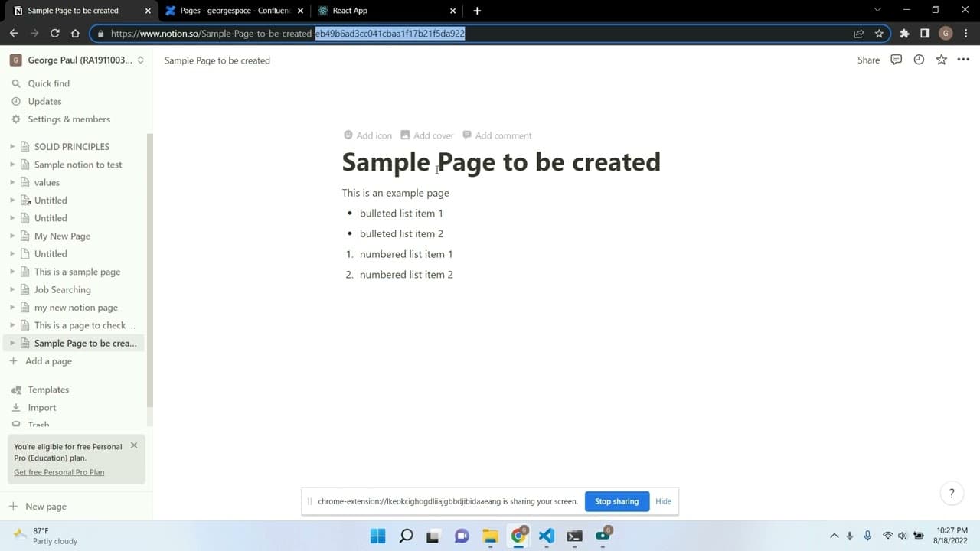Open File Explorer from taskbar
Image resolution: width=980 pixels, height=551 pixels.
(x=490, y=536)
